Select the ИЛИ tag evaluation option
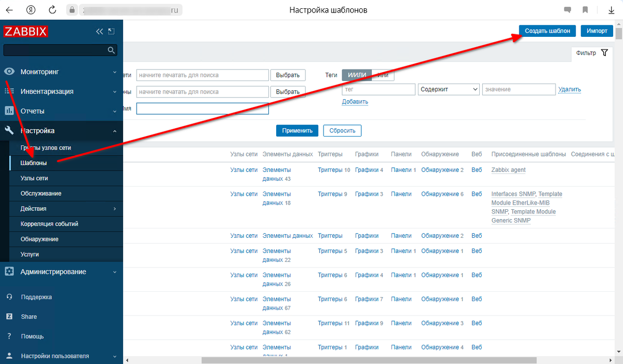Screen dimensions: 623x364 [x=383, y=75]
